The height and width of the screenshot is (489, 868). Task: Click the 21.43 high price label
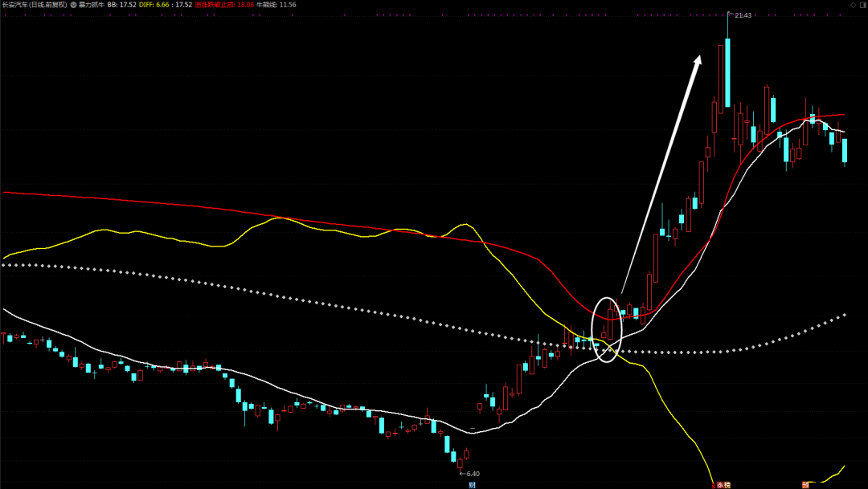pos(743,15)
